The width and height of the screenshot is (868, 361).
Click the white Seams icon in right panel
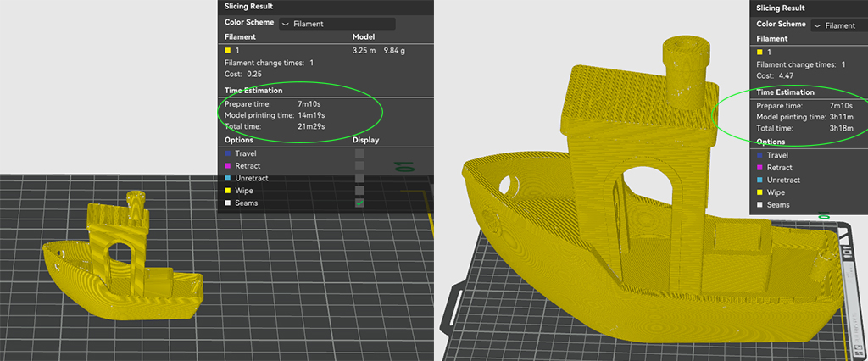759,205
